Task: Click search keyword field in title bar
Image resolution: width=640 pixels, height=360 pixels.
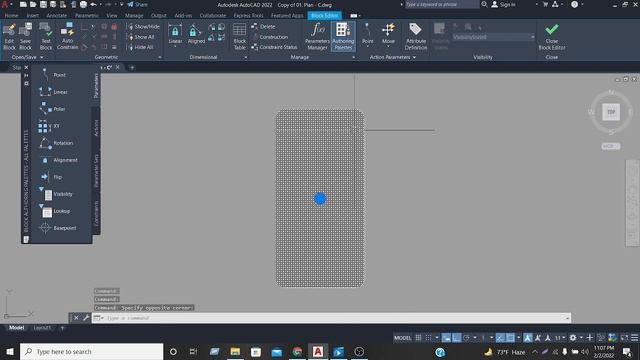Action: [442, 4]
